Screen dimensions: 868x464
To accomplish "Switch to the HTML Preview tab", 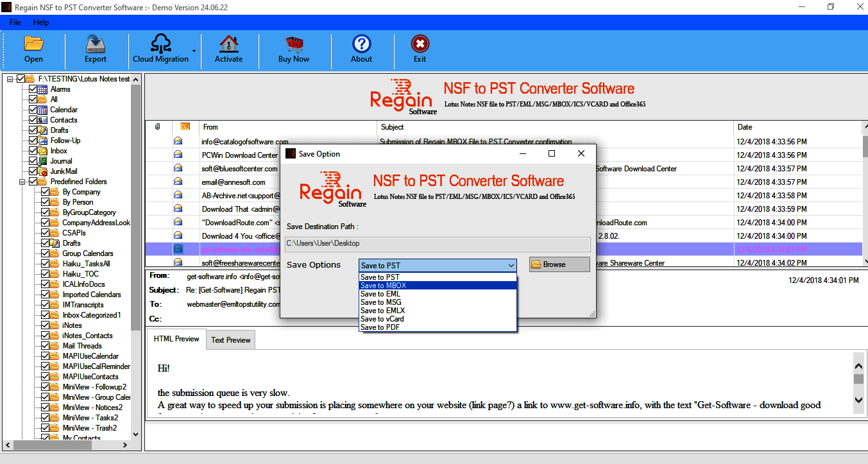I will click(x=176, y=339).
